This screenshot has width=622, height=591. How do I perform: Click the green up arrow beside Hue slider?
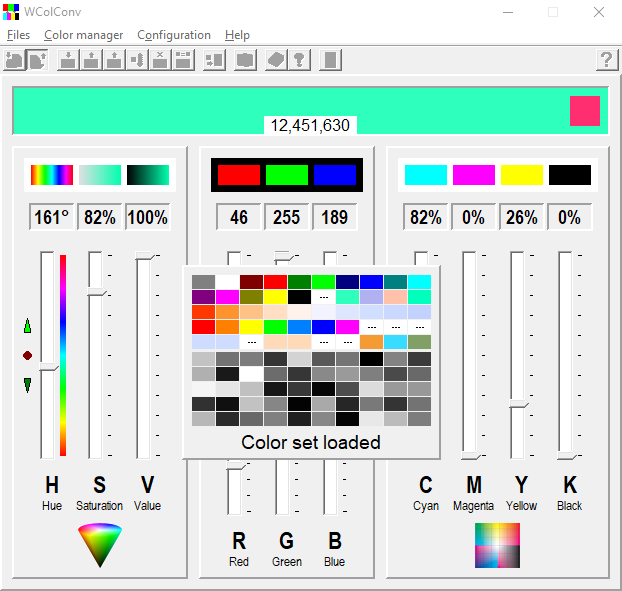pos(27,326)
